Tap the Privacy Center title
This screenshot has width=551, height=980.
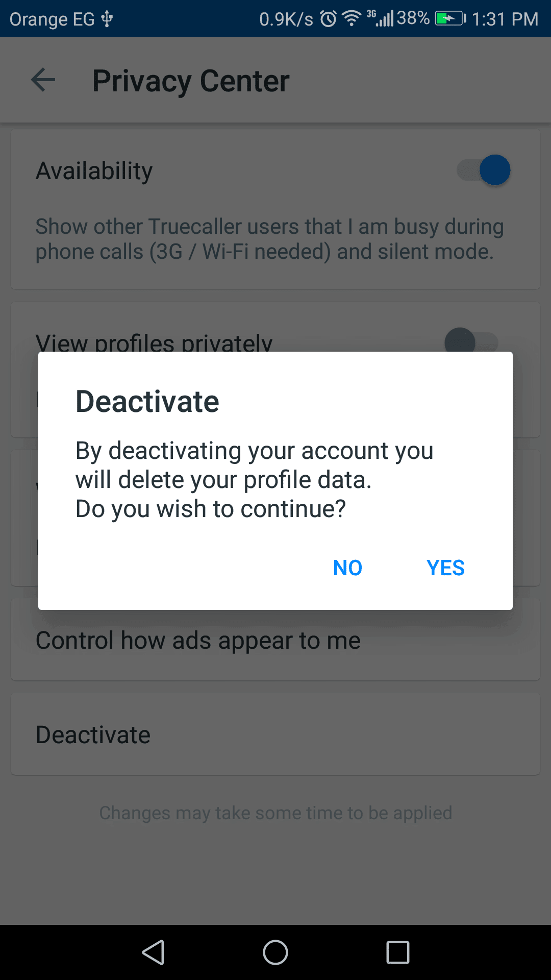pyautogui.click(x=191, y=81)
